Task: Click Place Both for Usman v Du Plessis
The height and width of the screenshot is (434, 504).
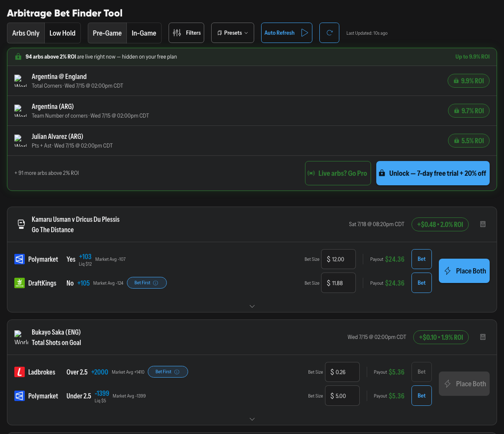Action: pos(464,271)
